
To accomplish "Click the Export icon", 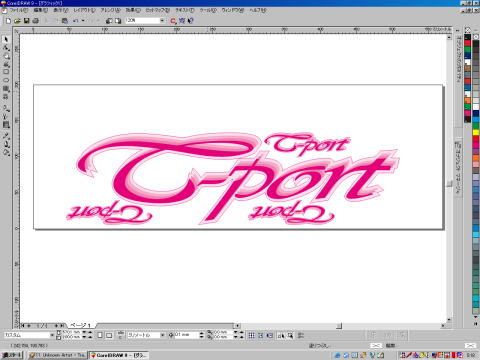I will (118, 21).
